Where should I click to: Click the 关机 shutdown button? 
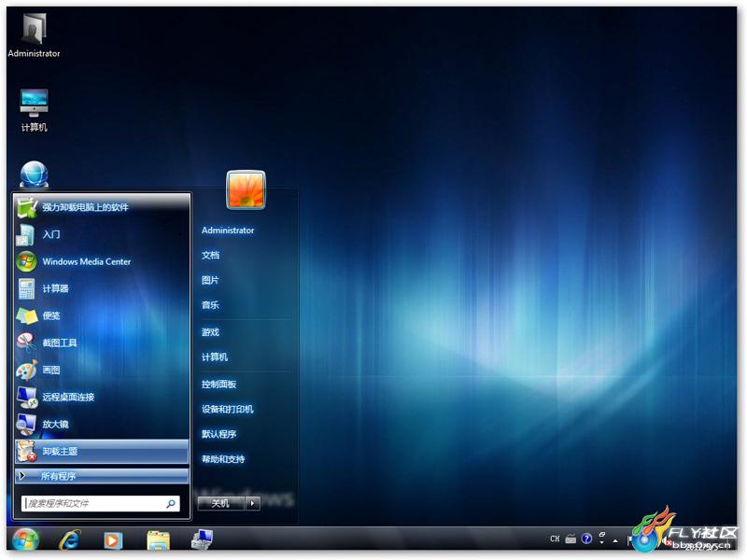pyautogui.click(x=221, y=503)
